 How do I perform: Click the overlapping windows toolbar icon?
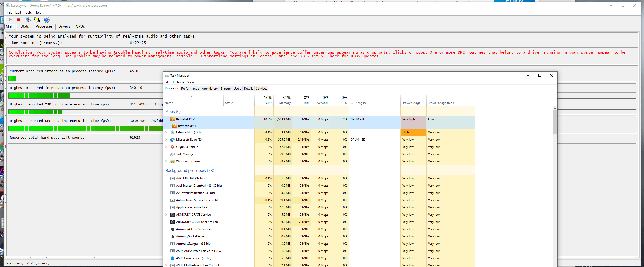pos(37,20)
